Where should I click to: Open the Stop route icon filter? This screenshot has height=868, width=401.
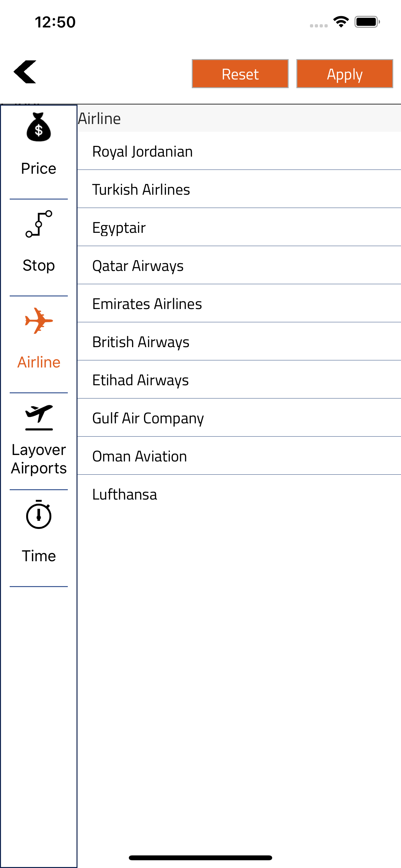(x=39, y=224)
